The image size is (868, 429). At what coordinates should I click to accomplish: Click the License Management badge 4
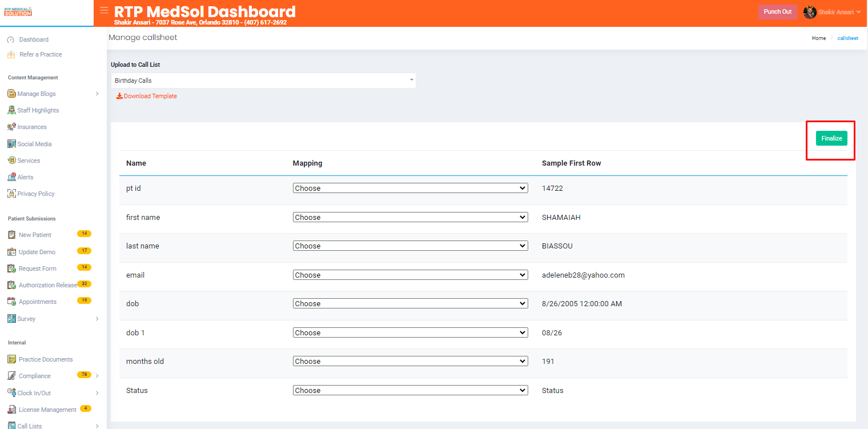(x=85, y=408)
